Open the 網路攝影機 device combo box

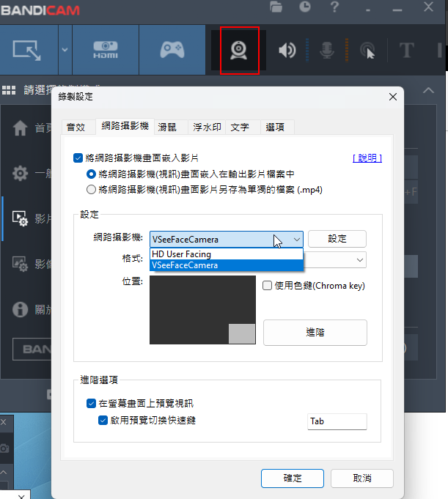227,240
